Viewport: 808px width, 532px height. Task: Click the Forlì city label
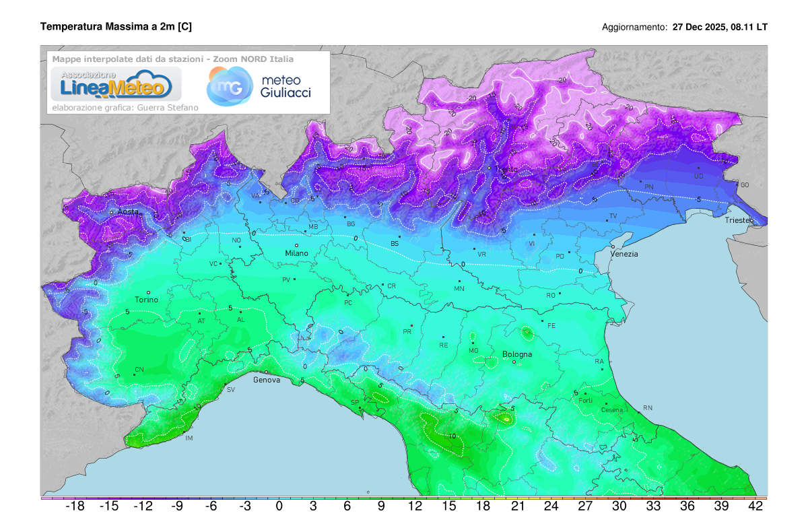point(585,401)
